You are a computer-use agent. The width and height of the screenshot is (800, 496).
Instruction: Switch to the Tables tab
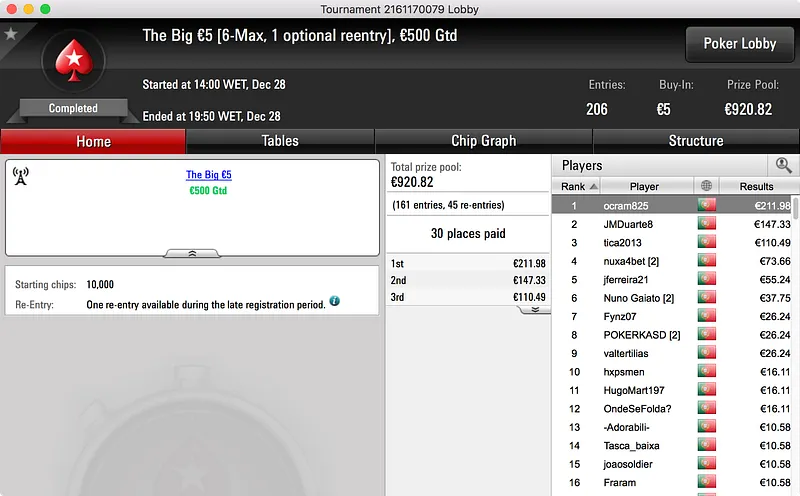280,141
